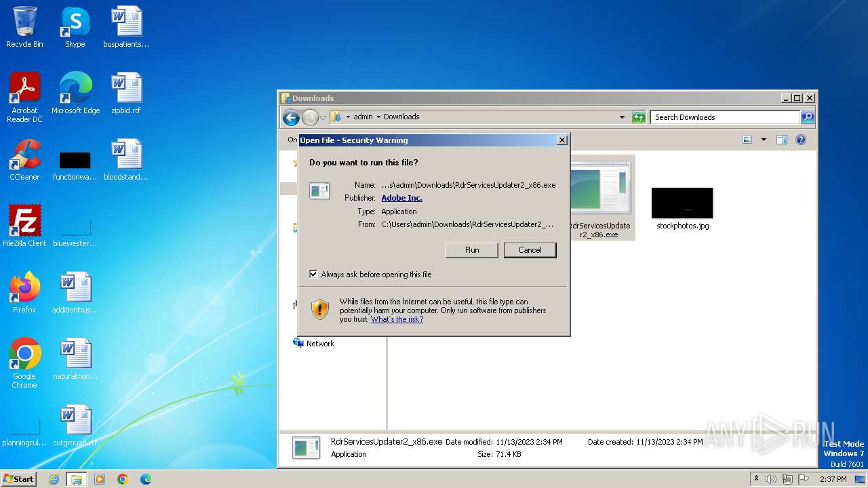
Task: Open the CCleaner desktop shortcut
Action: click(24, 160)
